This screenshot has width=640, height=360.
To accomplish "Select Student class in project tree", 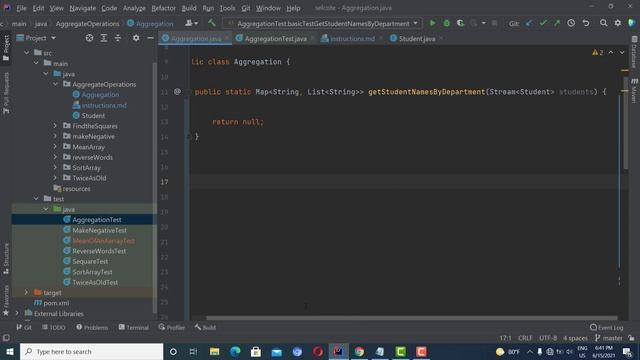I will [x=93, y=116].
